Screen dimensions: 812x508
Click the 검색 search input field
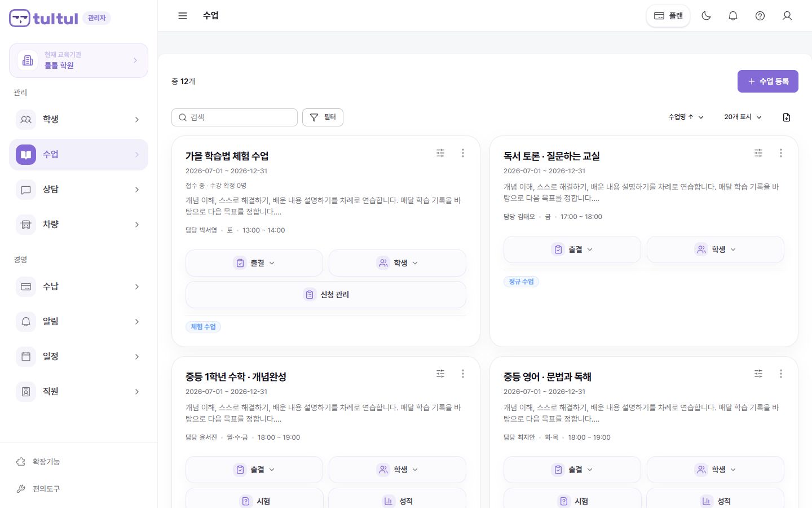point(235,117)
